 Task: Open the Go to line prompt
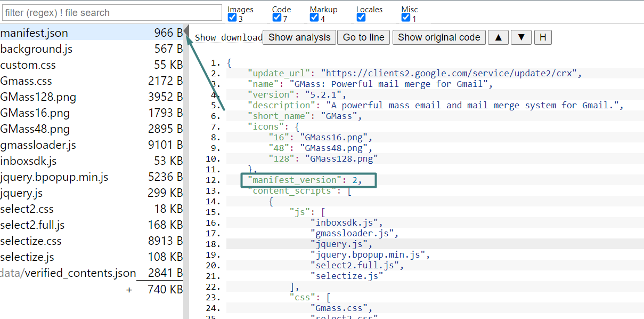pyautogui.click(x=363, y=37)
